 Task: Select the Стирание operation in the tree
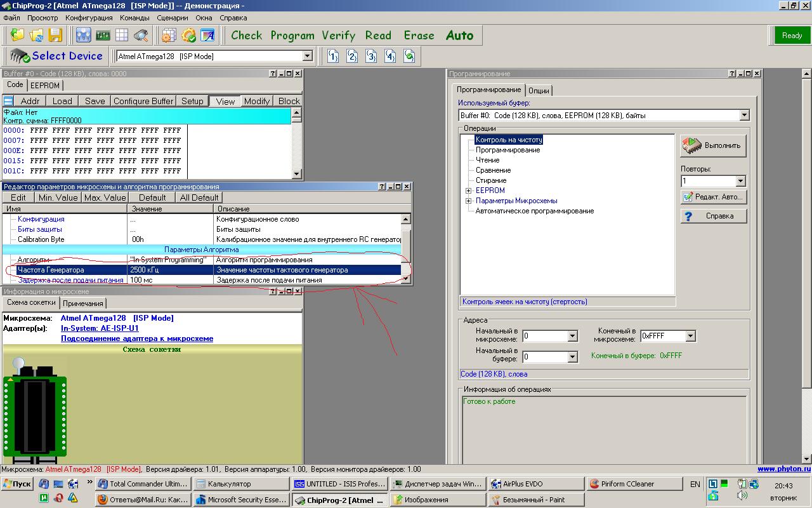point(491,180)
